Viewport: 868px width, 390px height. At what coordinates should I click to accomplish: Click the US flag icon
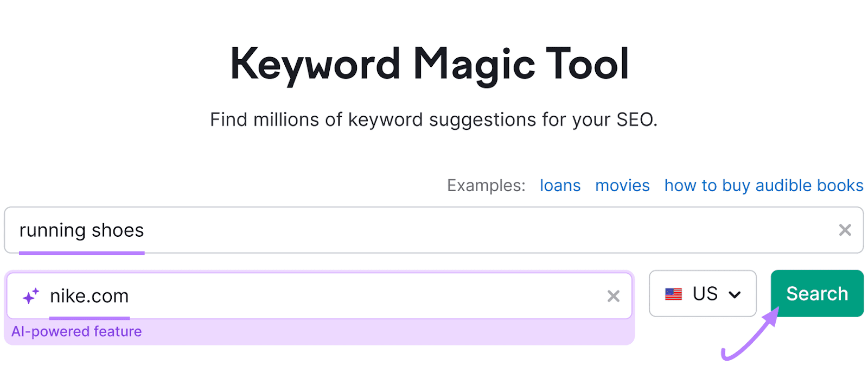tap(674, 294)
